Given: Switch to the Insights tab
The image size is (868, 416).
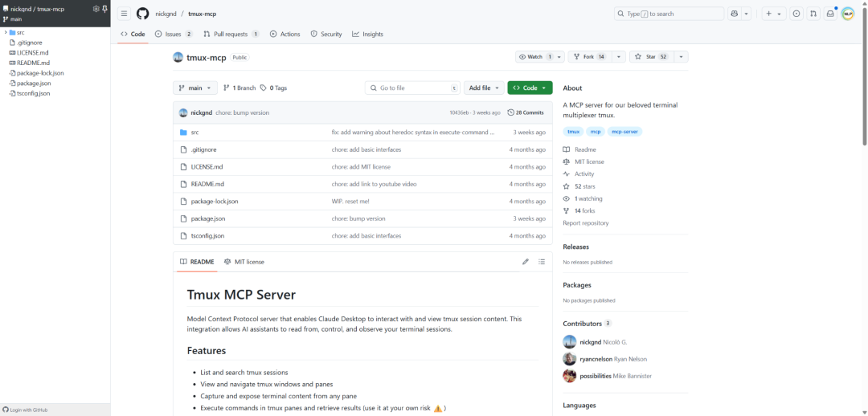Looking at the screenshot, I should (x=367, y=34).
